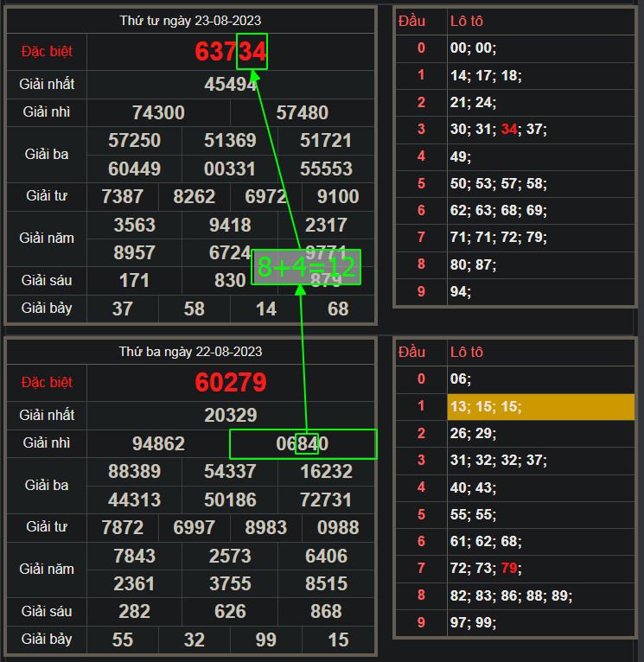Viewport: 644px width, 662px height.
Task: Select the Thứ ba ngày 22-08-2023 header
Action: (190, 352)
